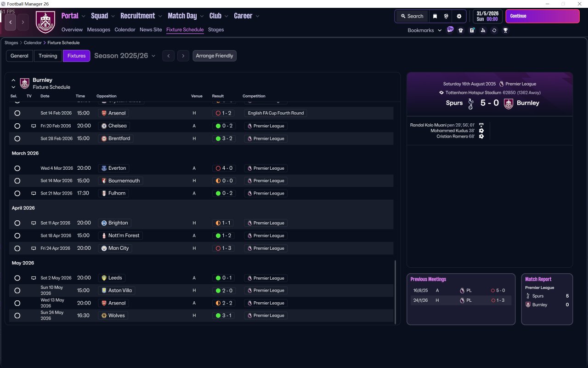Open the globe world icon
Viewport: 588px width, 368px height.
click(x=446, y=16)
